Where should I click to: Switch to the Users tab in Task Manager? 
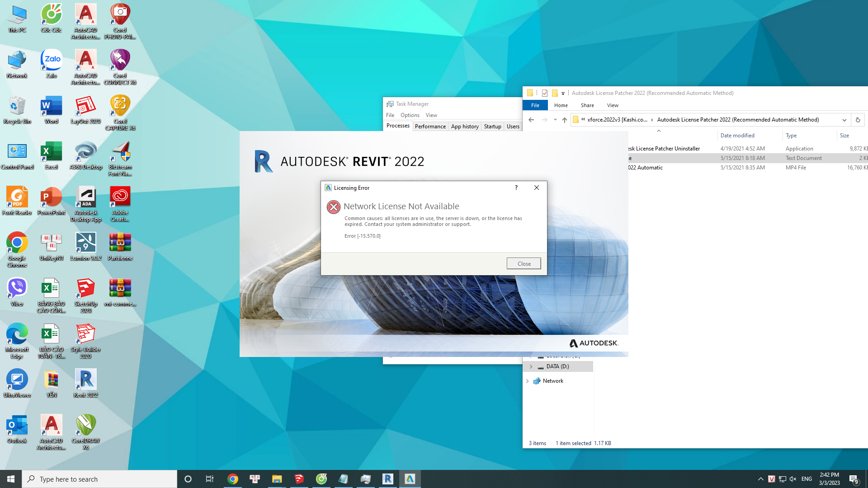[x=513, y=127]
